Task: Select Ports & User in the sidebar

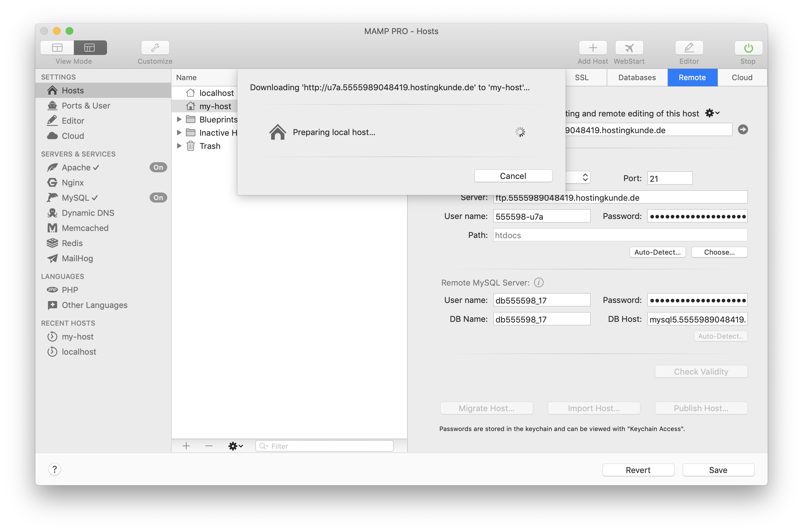Action: click(86, 105)
